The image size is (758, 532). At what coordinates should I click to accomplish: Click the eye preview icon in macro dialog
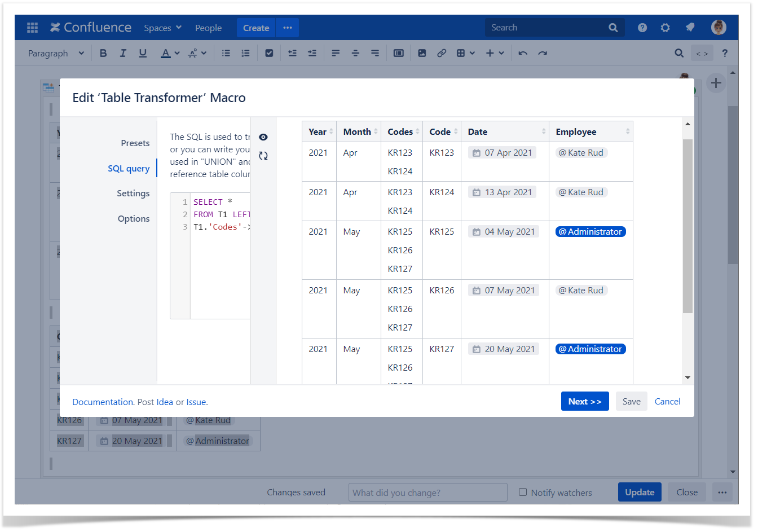[263, 137]
